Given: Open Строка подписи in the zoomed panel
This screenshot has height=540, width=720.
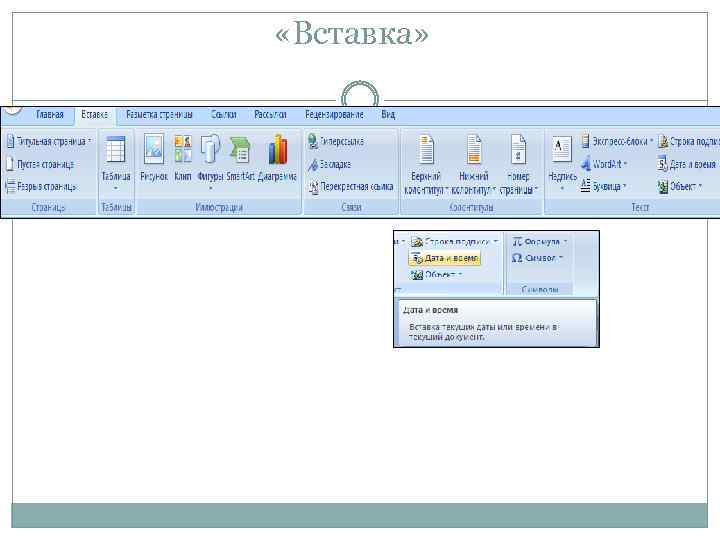Looking at the screenshot, I should pos(454,242).
